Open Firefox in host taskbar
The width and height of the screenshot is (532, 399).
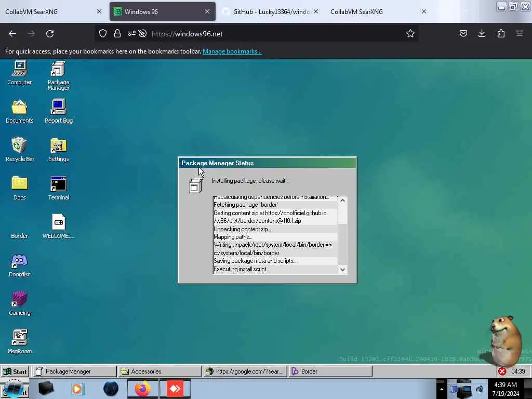143,389
